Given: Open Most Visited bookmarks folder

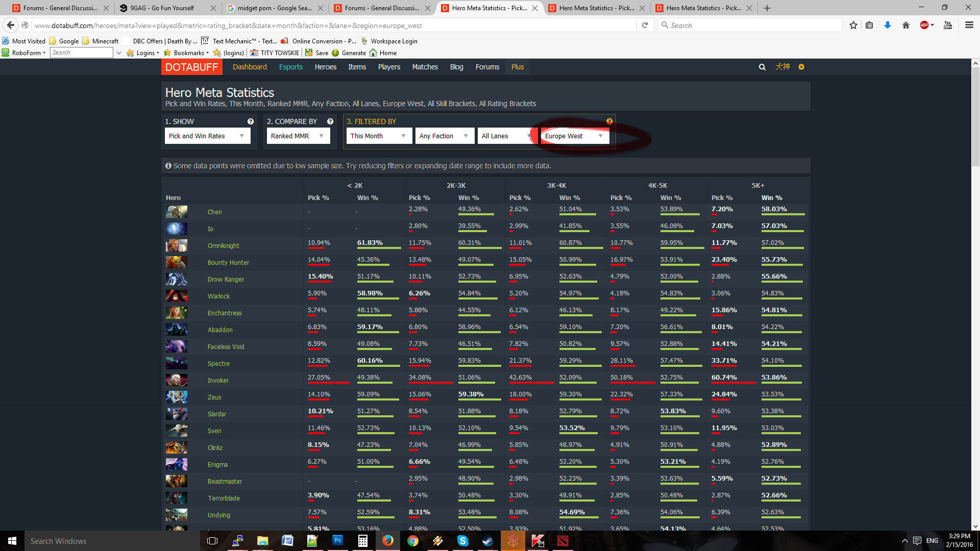Looking at the screenshot, I should click(24, 41).
